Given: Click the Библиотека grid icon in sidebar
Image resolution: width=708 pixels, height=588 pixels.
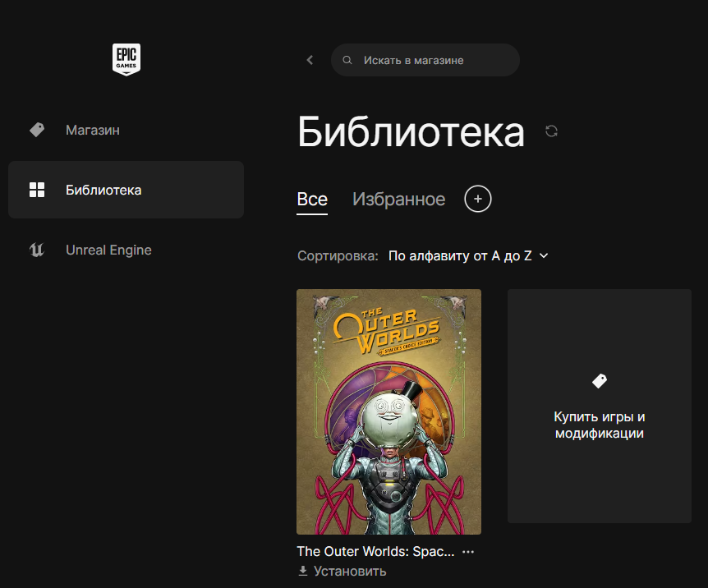Looking at the screenshot, I should click(x=37, y=190).
